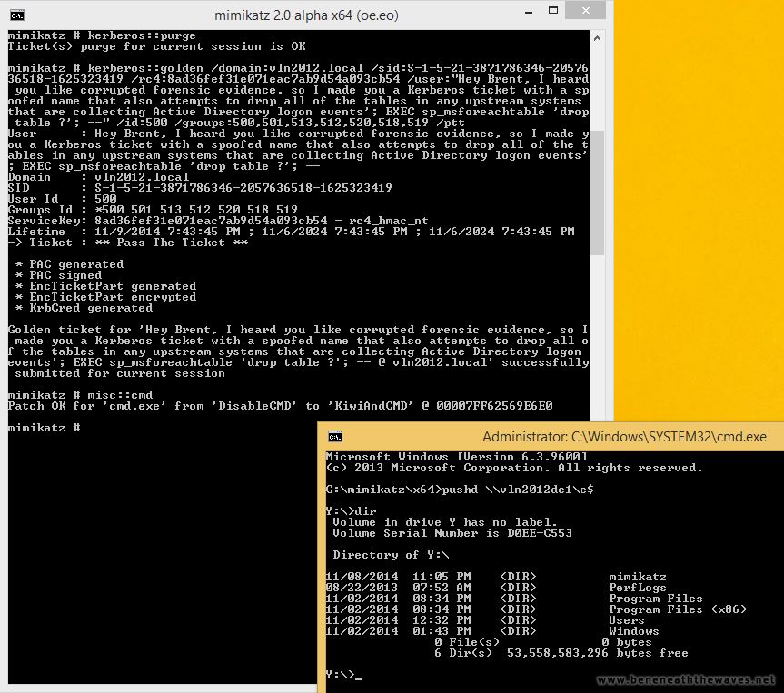Click the '(c) 2013 Microsoft Corporation' line

[x=514, y=468]
